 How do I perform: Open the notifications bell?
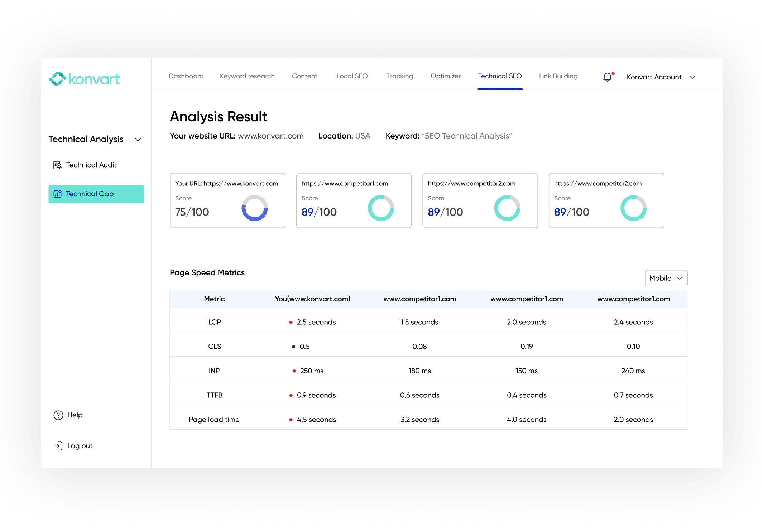[607, 77]
